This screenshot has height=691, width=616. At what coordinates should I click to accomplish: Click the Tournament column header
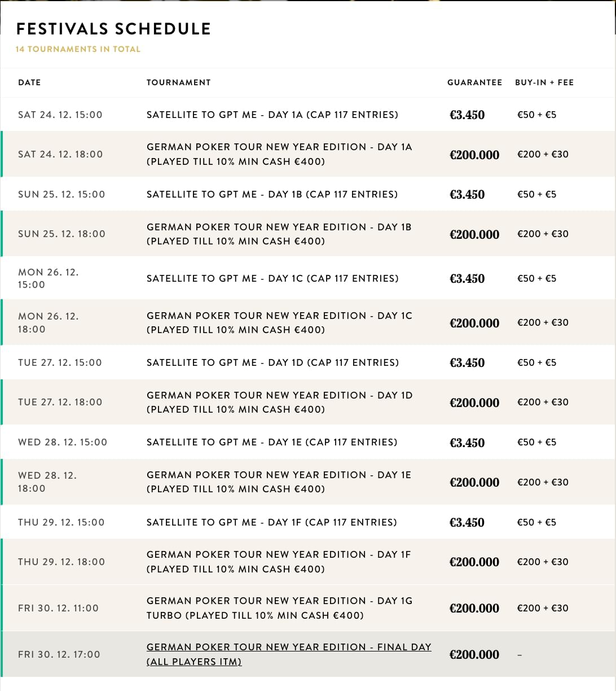(178, 82)
